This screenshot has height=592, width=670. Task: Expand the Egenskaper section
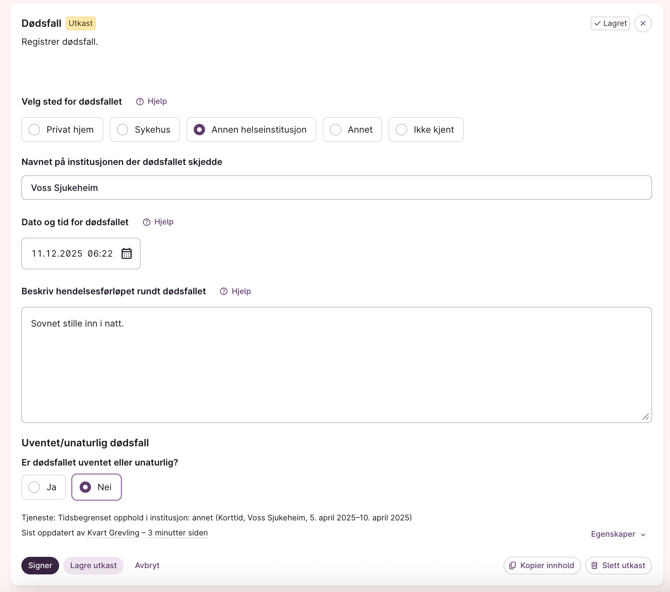pyautogui.click(x=618, y=534)
